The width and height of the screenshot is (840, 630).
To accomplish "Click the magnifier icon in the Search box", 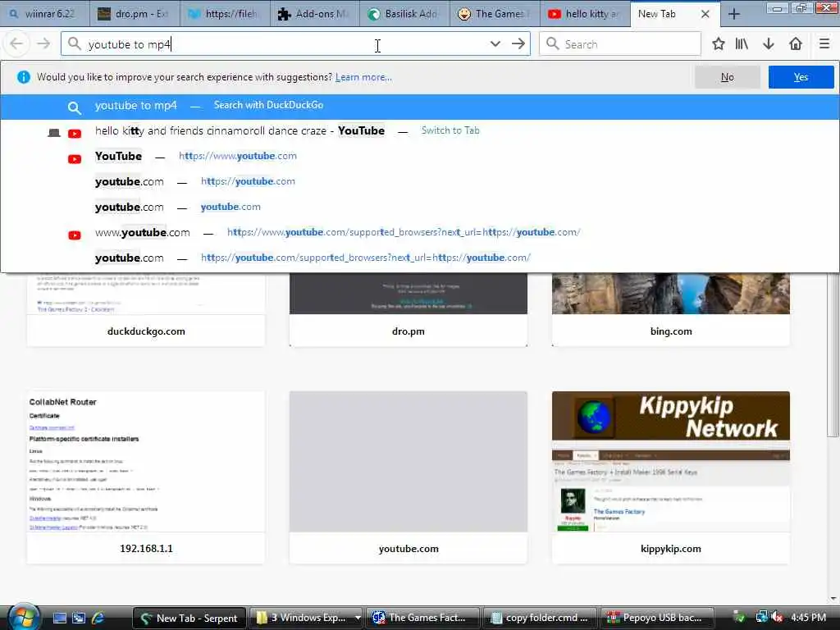I will pos(552,44).
